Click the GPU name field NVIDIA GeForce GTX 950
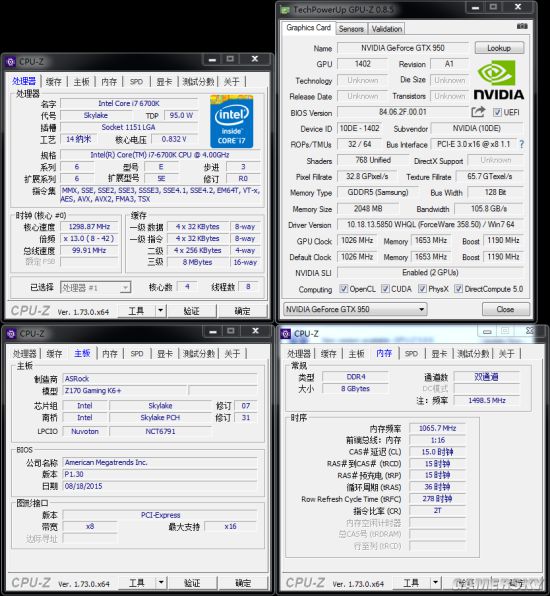 coord(403,48)
